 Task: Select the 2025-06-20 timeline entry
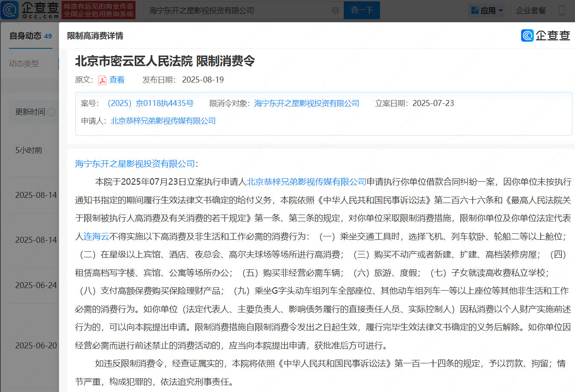pyautogui.click(x=36, y=346)
